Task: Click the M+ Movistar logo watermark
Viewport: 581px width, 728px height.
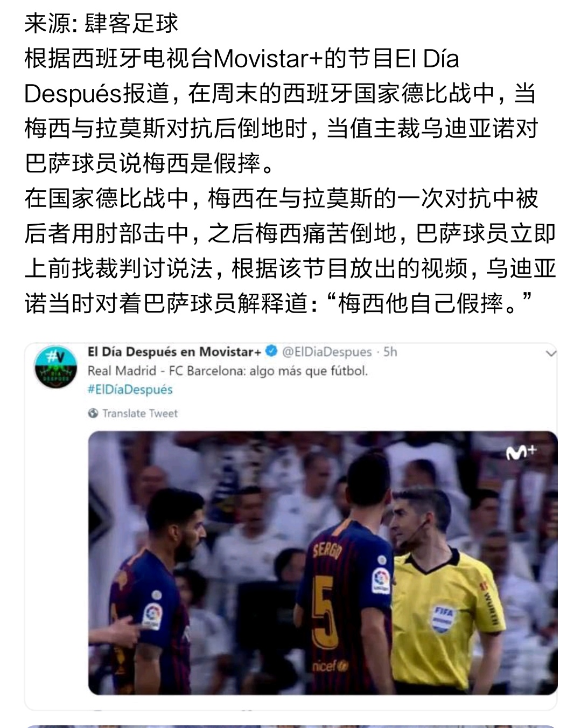Action: pyautogui.click(x=521, y=453)
